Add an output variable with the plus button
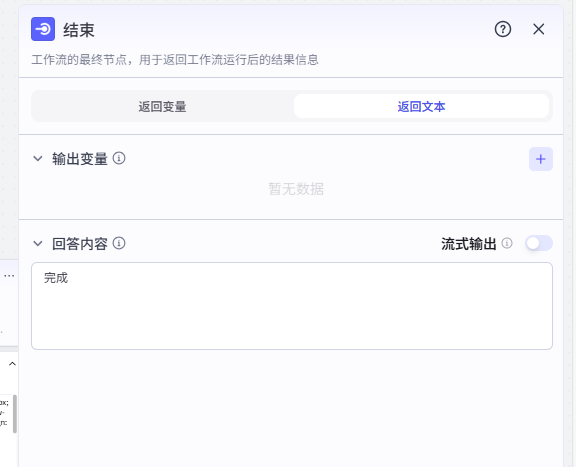 pyautogui.click(x=541, y=159)
